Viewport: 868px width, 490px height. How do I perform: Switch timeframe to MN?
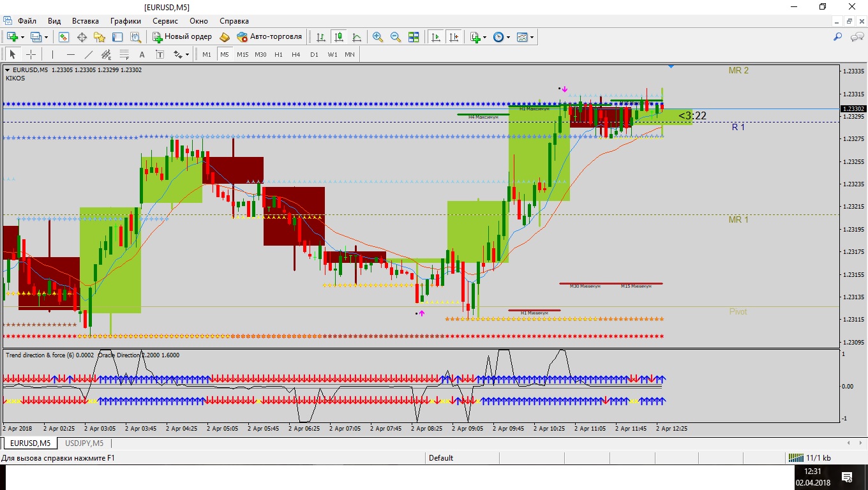(x=350, y=54)
